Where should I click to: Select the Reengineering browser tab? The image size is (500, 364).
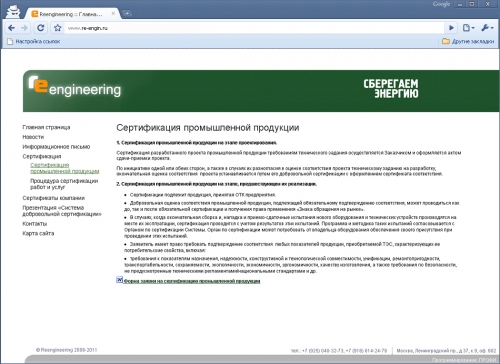point(72,14)
